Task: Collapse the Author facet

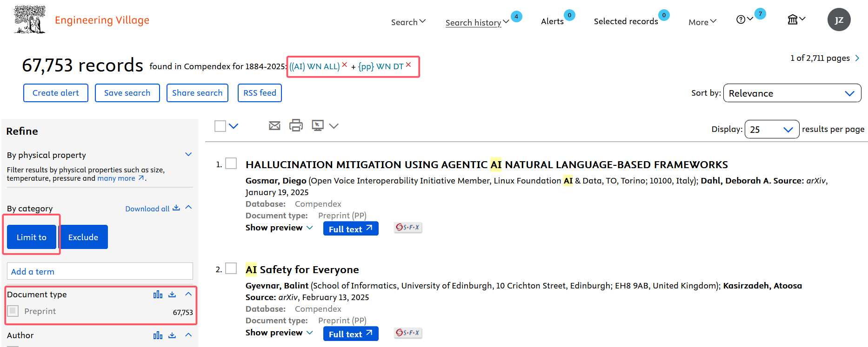Action: (x=188, y=335)
